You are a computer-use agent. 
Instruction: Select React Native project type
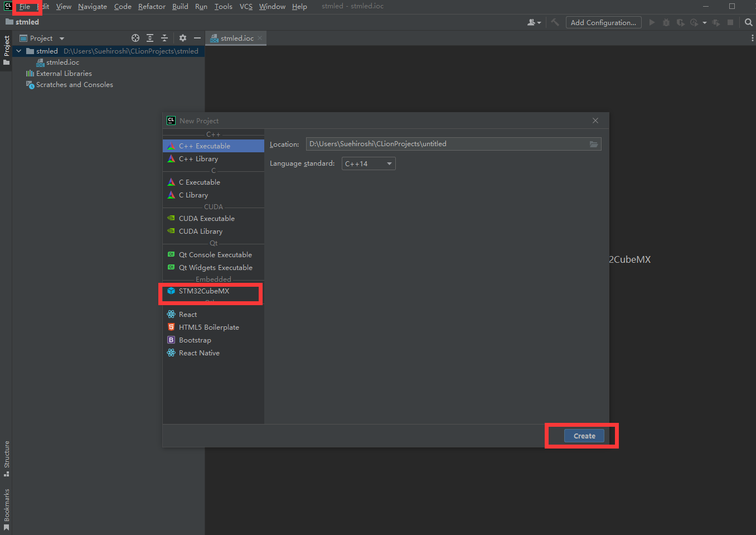tap(214, 353)
